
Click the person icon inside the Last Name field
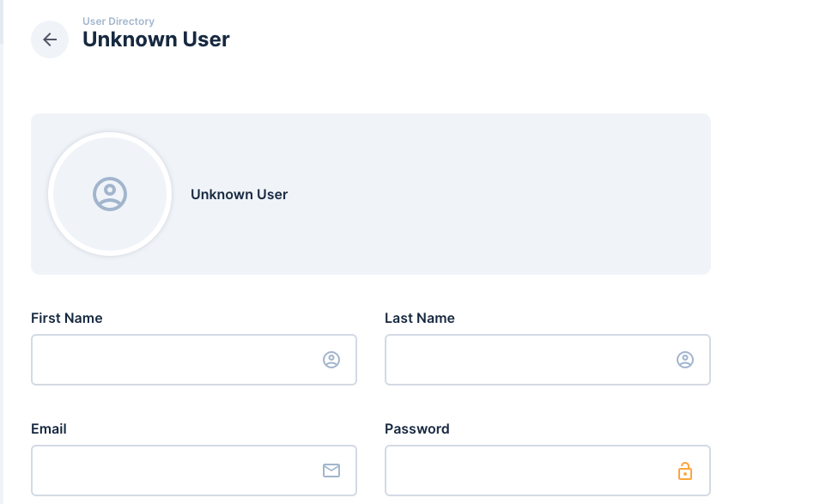pyautogui.click(x=684, y=360)
